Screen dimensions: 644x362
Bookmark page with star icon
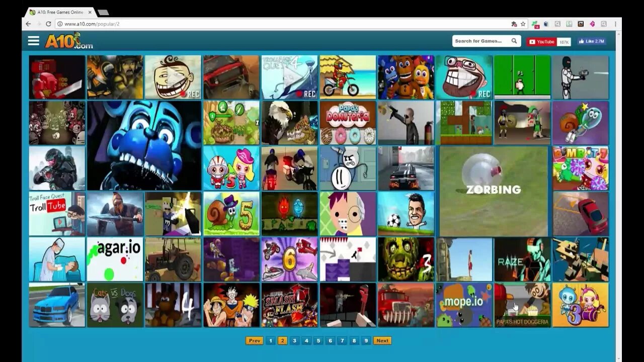coord(523,24)
